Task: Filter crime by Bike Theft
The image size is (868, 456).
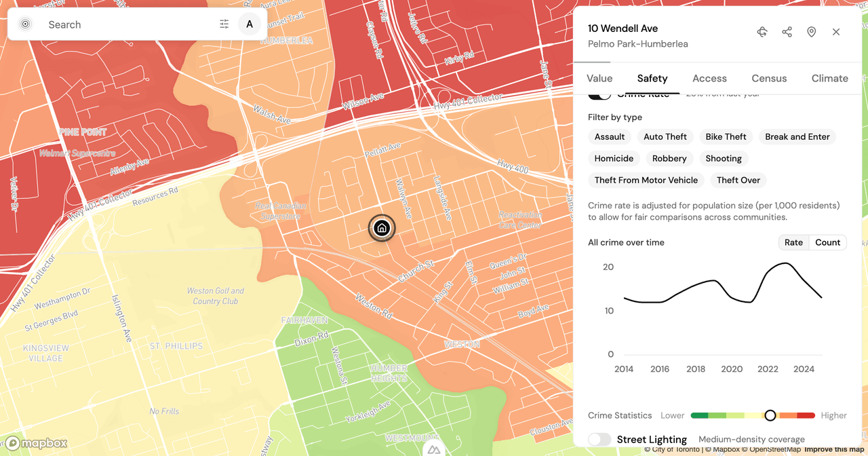Action: pos(726,136)
